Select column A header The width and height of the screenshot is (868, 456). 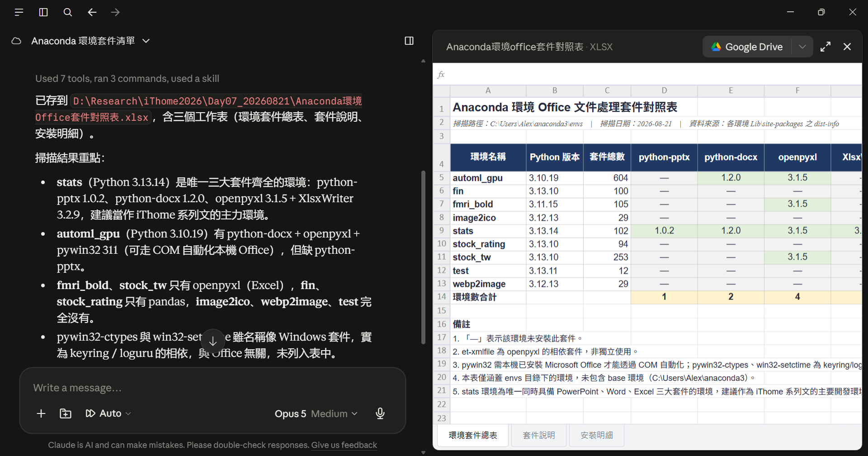coord(488,90)
